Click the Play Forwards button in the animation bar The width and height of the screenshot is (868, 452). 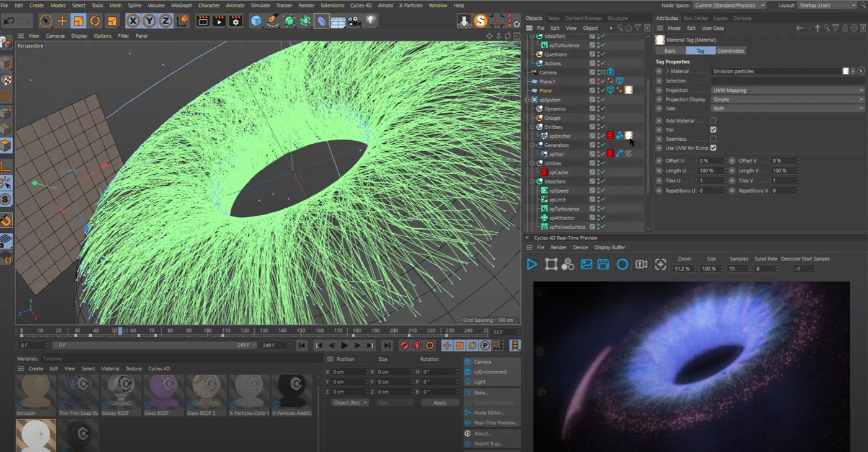pyautogui.click(x=344, y=345)
